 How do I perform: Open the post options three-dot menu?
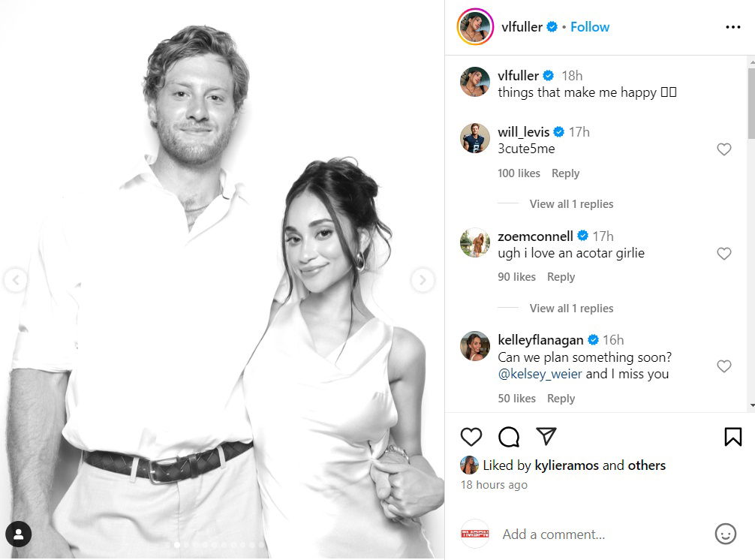[x=732, y=26]
